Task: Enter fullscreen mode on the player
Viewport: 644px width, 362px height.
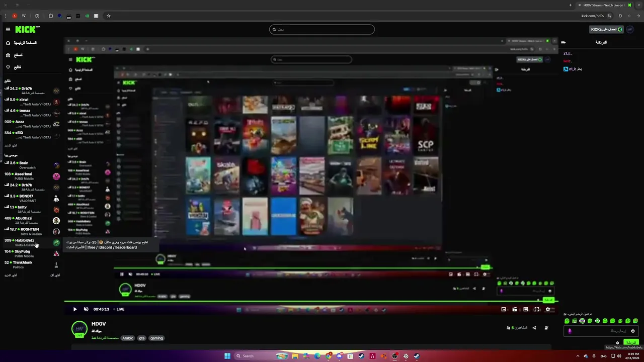Action: pyautogui.click(x=537, y=309)
